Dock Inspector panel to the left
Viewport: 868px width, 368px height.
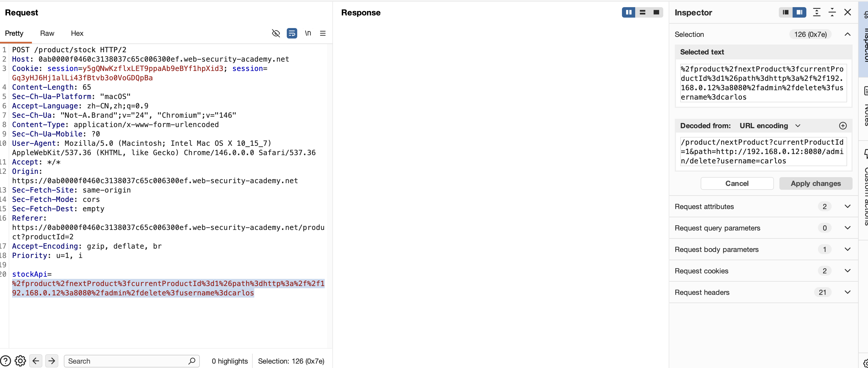[785, 12]
